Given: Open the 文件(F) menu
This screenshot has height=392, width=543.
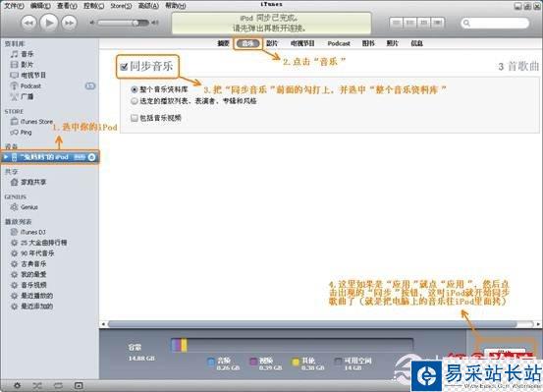Looking at the screenshot, I should tap(14, 6).
